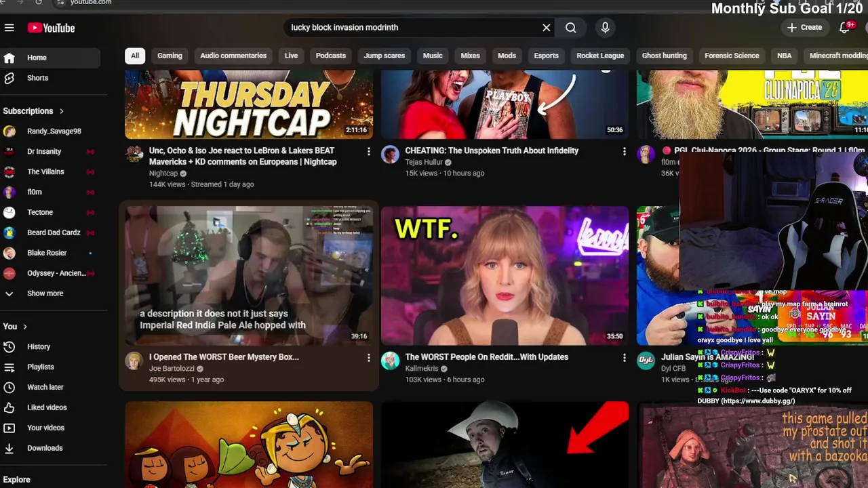Open options menu for Nightcap video
This screenshot has height=488, width=868.
(x=368, y=152)
